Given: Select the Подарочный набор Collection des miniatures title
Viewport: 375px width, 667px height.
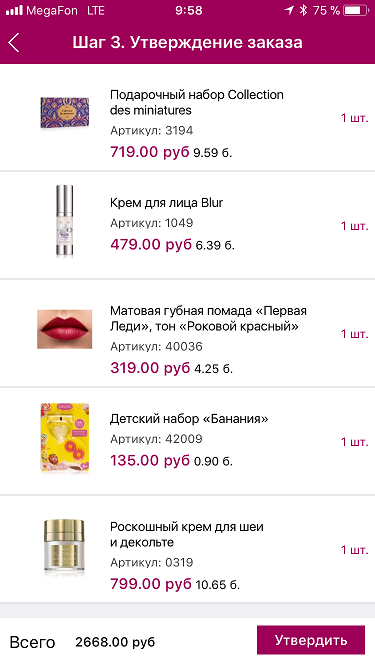Looking at the screenshot, I should [x=196, y=102].
